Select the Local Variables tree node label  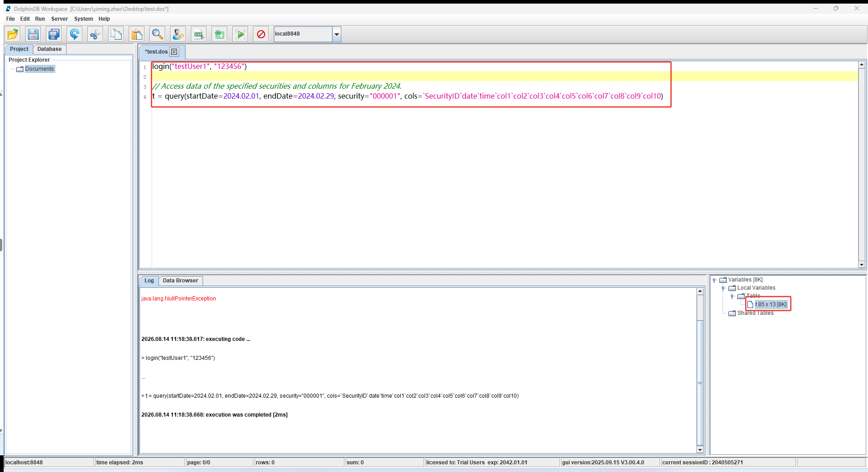click(756, 288)
